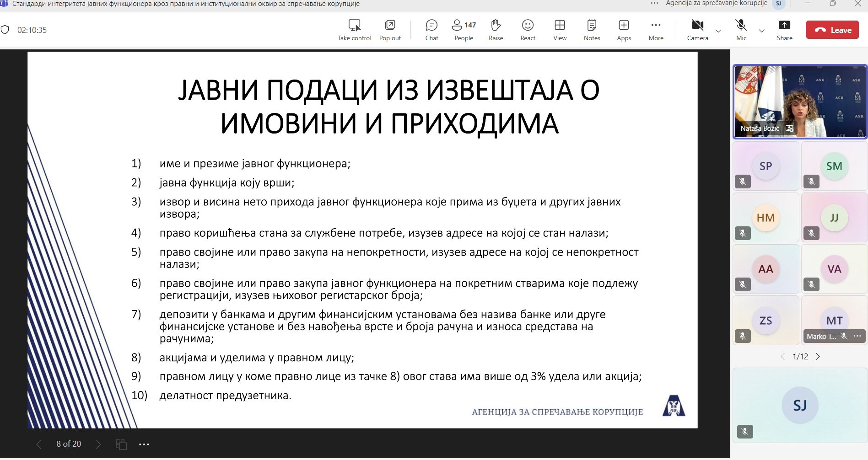868x460 pixels.
Task: Click Take control icon
Action: 355,25
